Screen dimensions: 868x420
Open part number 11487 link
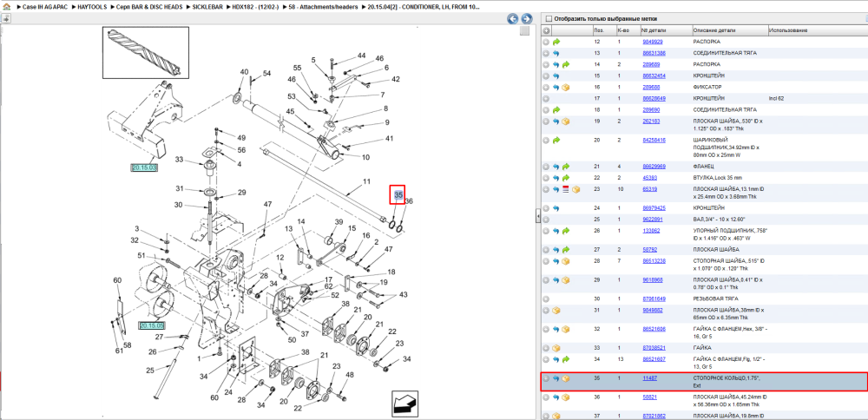tap(650, 378)
